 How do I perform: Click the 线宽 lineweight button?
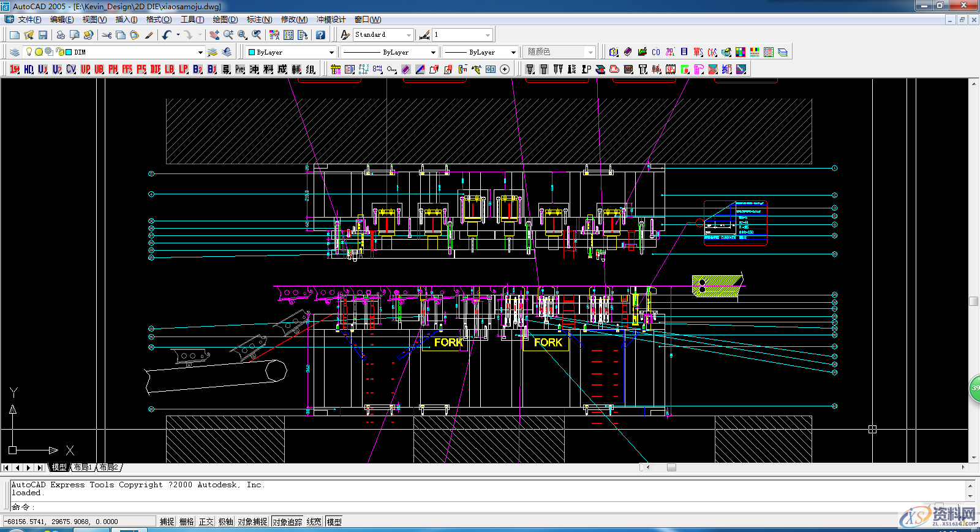click(314, 522)
